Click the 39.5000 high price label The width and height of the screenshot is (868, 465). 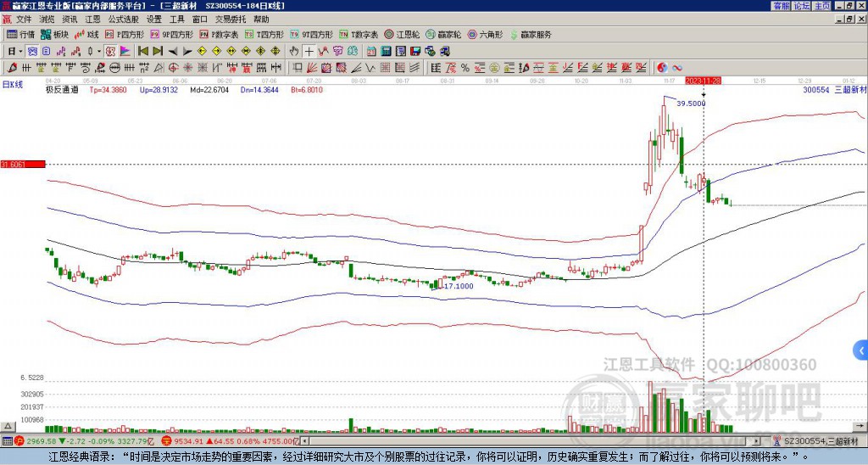(692, 103)
